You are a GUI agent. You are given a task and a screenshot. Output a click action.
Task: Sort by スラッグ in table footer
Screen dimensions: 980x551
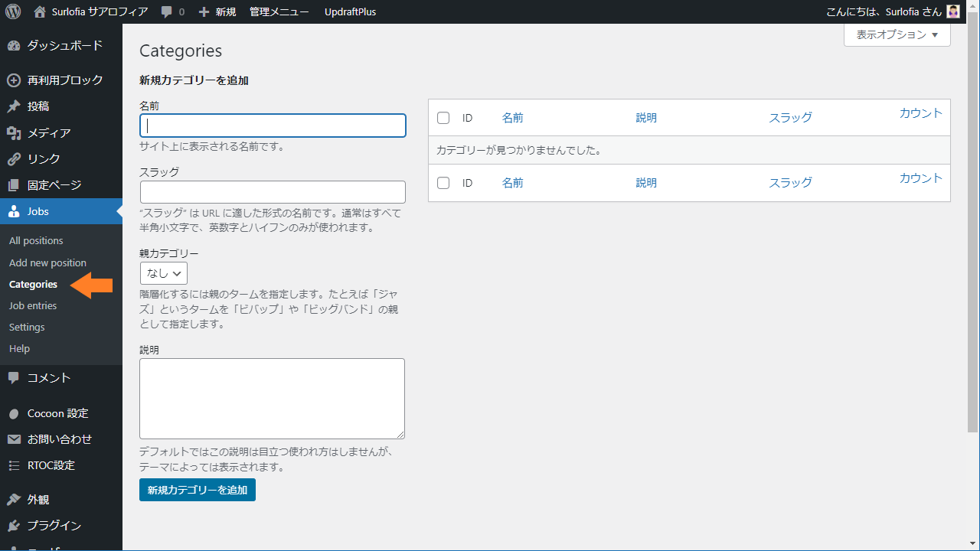(x=790, y=183)
